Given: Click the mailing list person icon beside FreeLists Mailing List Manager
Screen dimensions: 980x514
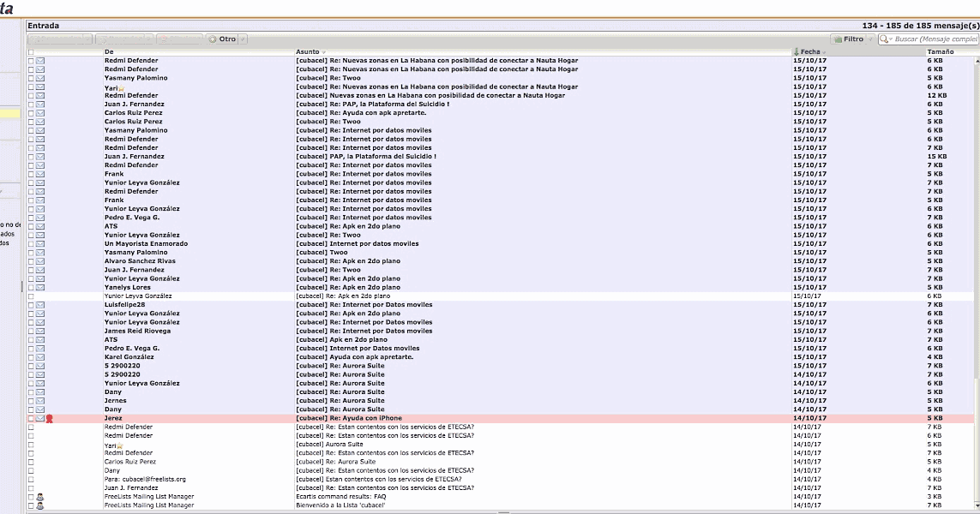Looking at the screenshot, I should click(x=40, y=496).
